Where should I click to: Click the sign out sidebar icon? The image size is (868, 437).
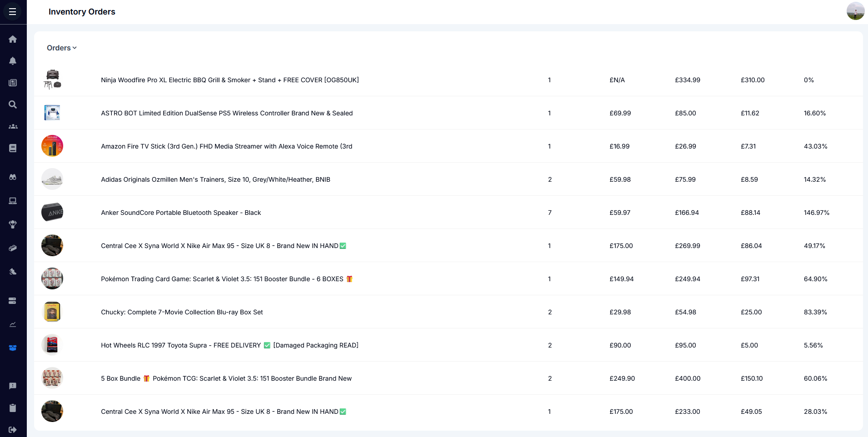coord(13,430)
